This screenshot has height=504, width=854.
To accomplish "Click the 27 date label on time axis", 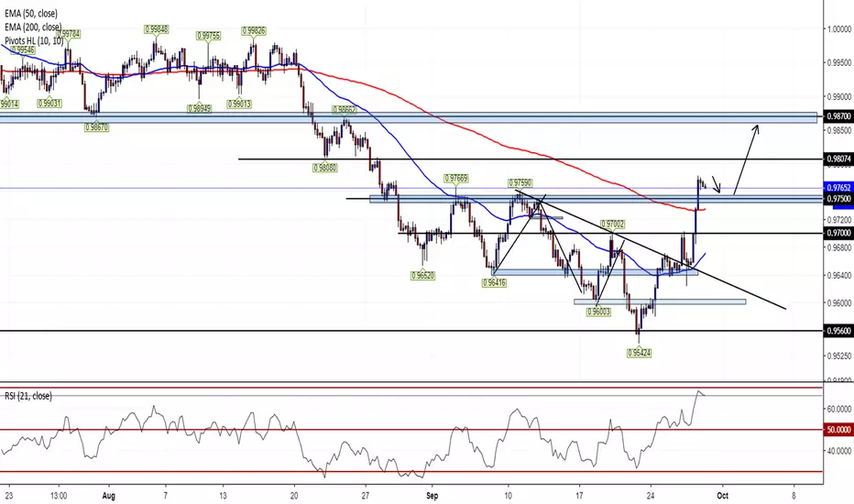I will click(366, 496).
